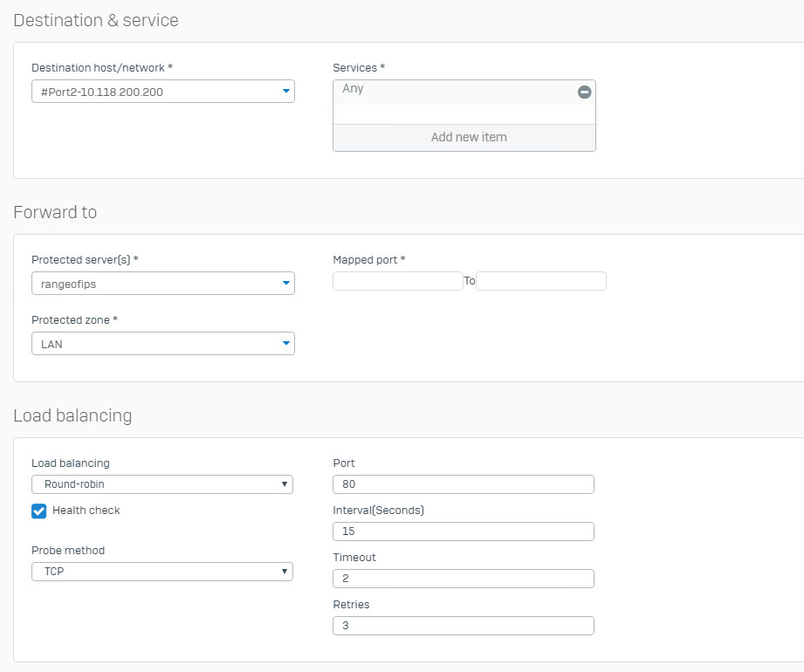The image size is (804, 672).
Task: Click the Destination host/network blue dropdown arrow
Action: (x=285, y=91)
